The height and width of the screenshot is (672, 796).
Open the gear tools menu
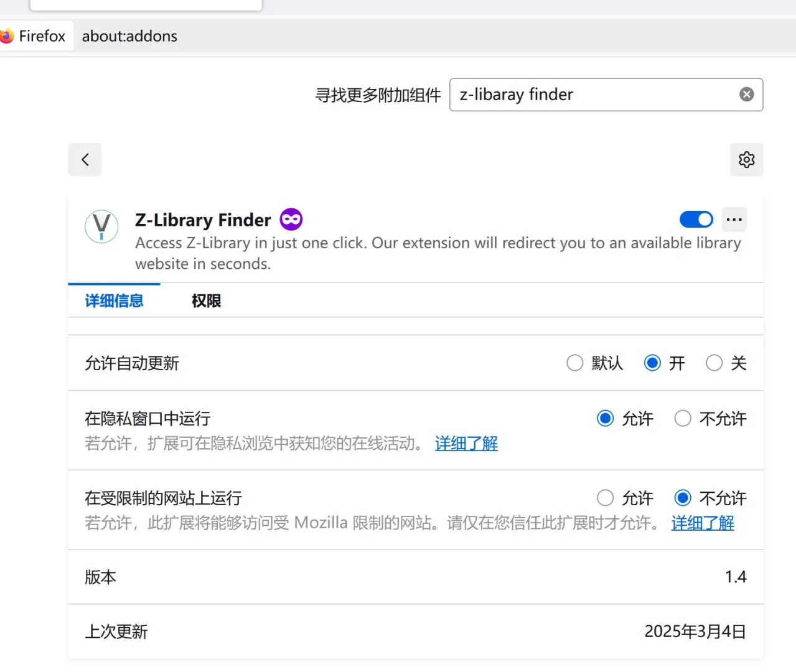point(746,160)
